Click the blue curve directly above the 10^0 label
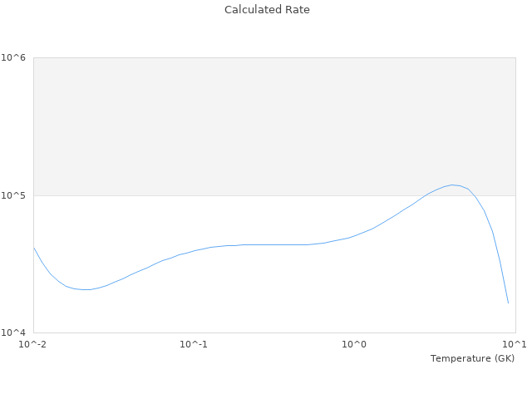532x399 pixels. (355, 235)
